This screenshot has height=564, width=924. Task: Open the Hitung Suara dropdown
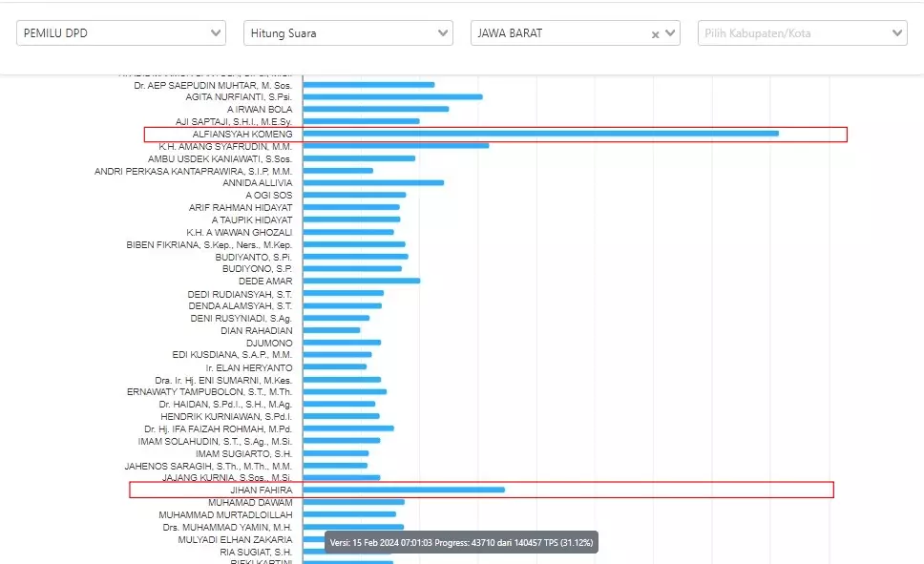pos(347,33)
